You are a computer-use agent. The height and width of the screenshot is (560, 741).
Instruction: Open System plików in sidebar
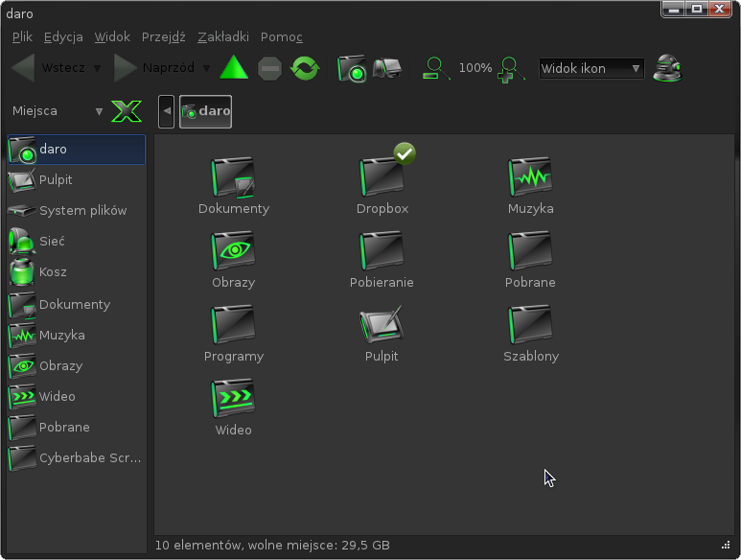click(x=77, y=210)
